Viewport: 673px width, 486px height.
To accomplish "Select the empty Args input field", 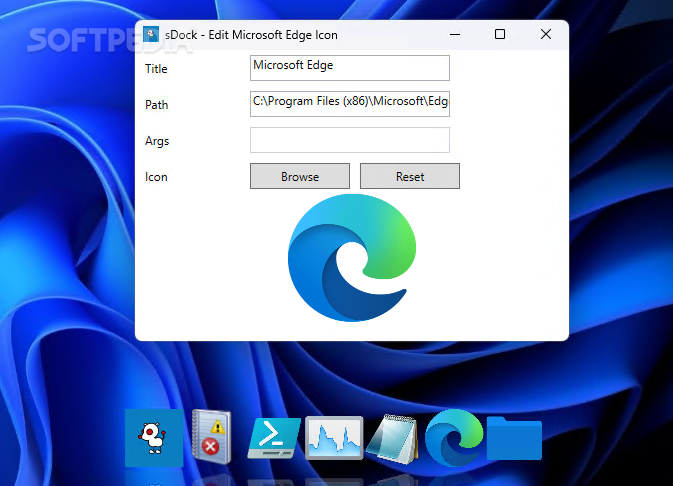I will pyautogui.click(x=350, y=140).
